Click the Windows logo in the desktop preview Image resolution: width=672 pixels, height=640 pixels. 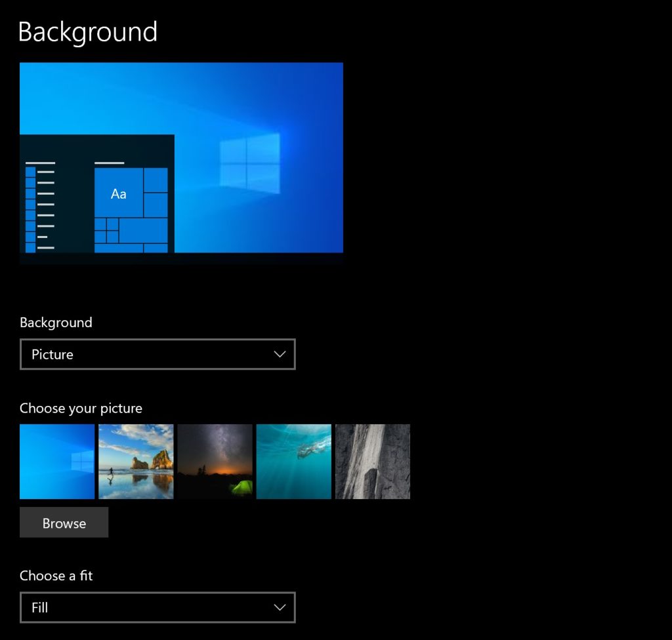pos(249,163)
